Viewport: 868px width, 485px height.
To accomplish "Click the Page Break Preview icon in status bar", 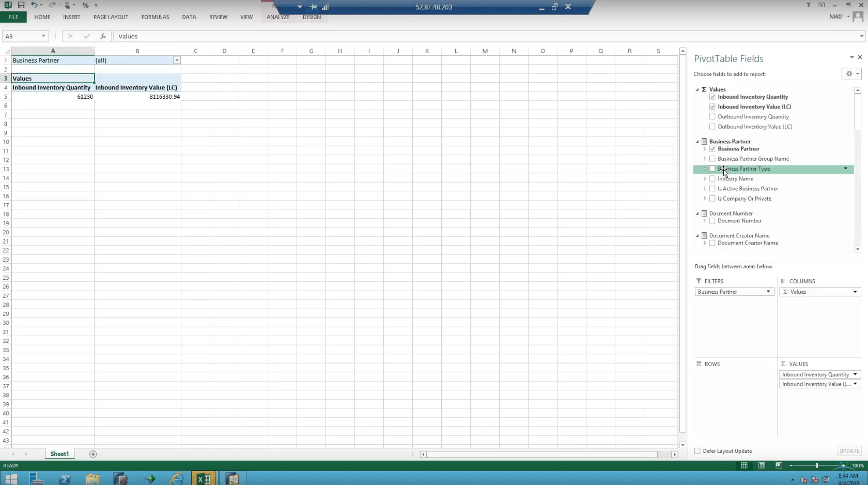I will (x=779, y=465).
